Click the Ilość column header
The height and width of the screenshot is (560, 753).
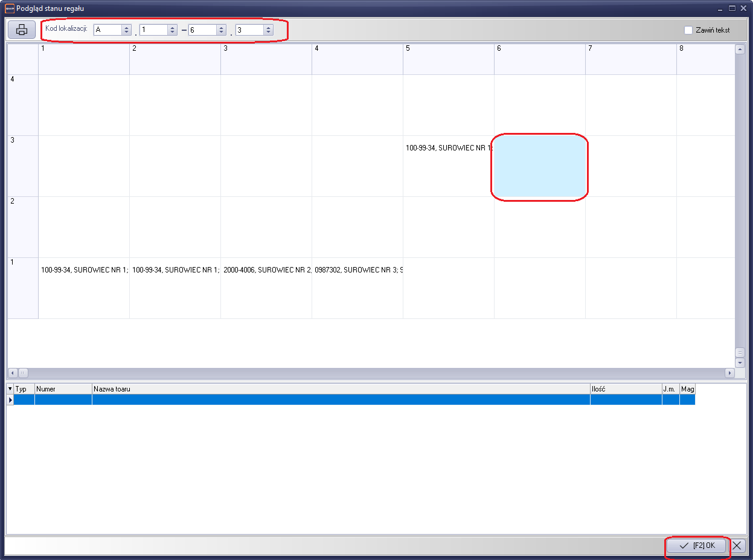point(626,389)
